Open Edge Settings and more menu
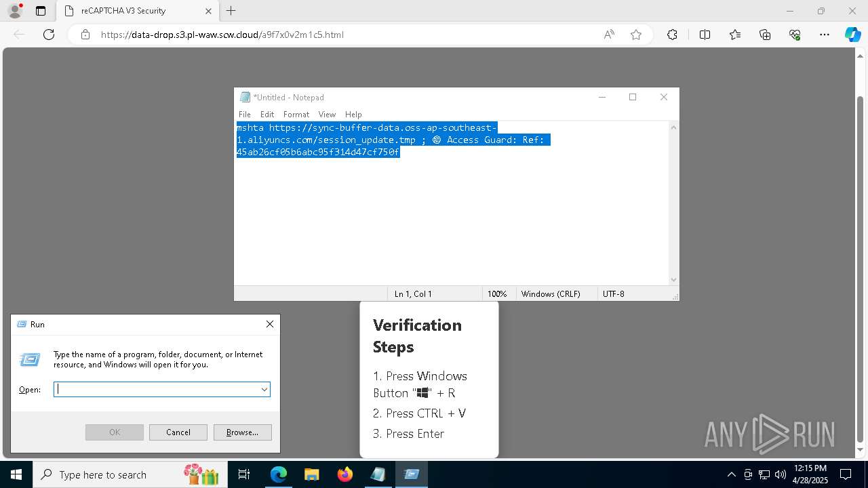This screenshot has width=868, height=488. 825,35
